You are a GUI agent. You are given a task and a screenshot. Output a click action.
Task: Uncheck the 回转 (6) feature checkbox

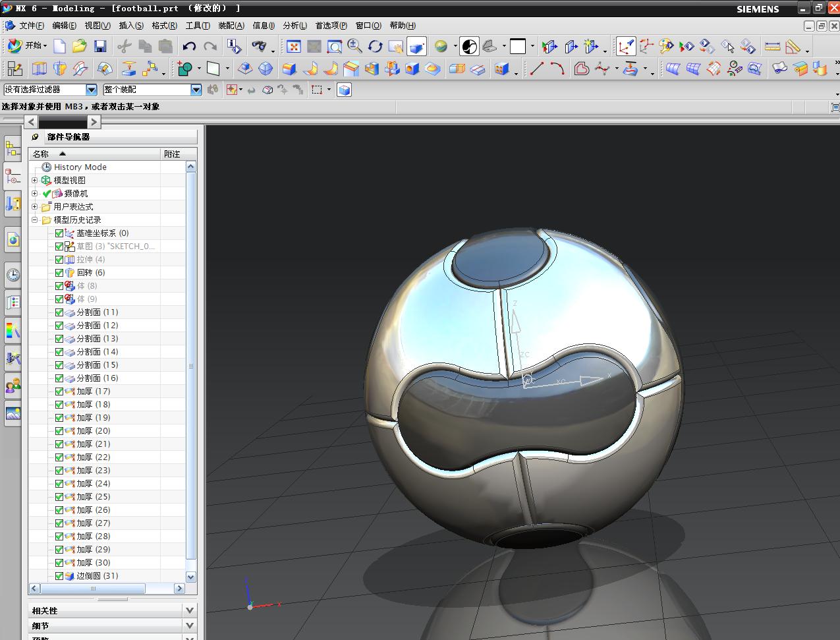59,273
